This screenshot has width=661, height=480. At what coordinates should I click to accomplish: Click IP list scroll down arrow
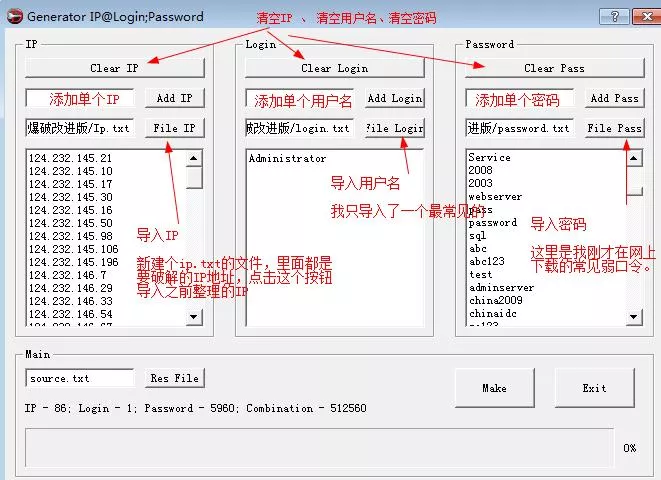click(x=193, y=316)
